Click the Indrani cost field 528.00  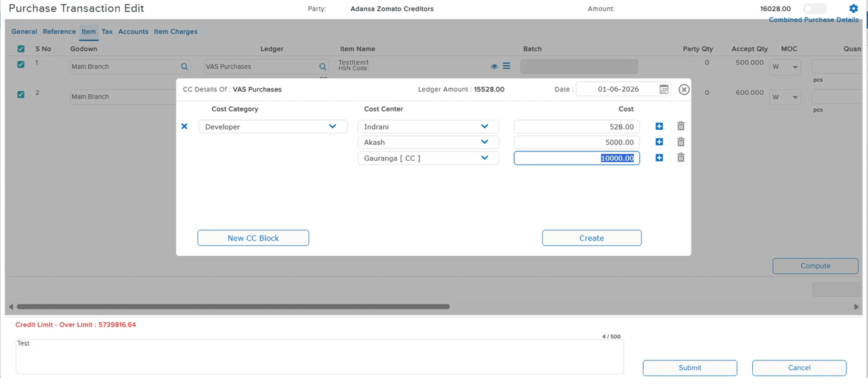[x=577, y=127]
